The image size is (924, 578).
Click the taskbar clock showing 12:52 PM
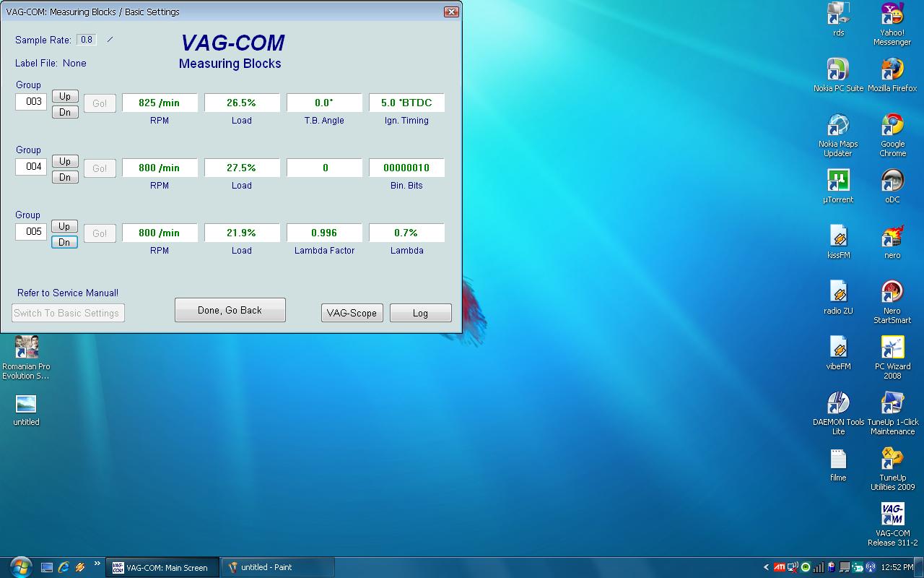(897, 567)
